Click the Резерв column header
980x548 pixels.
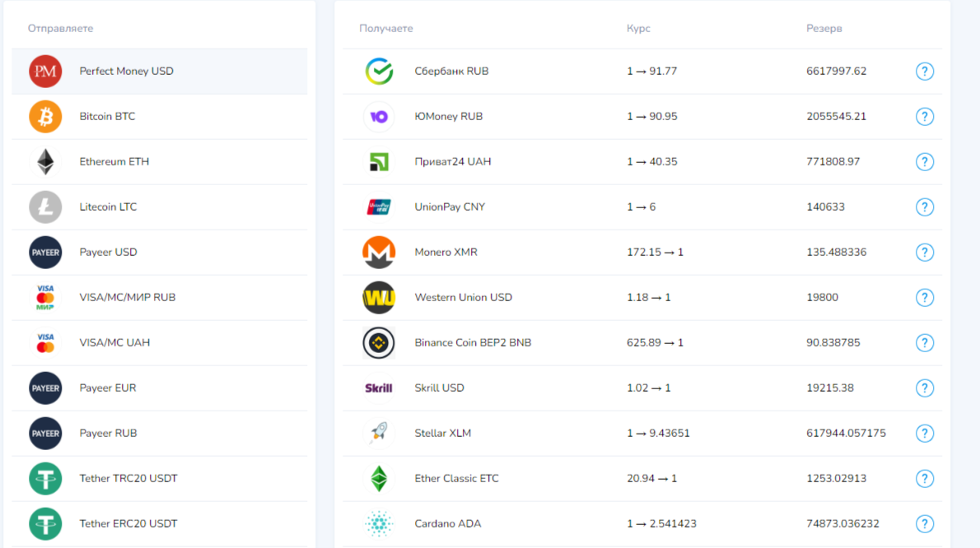click(824, 29)
